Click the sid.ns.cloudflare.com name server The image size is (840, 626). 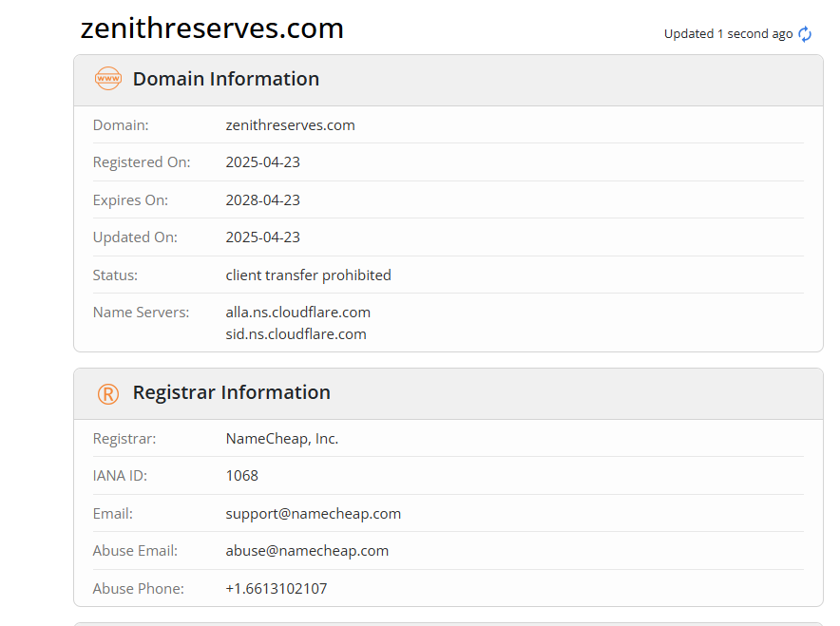(296, 334)
